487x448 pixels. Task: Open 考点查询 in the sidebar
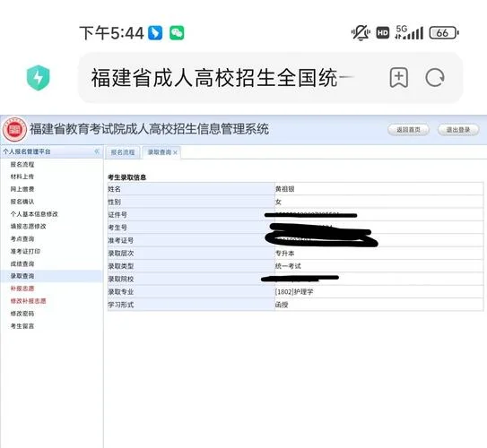[x=22, y=239]
